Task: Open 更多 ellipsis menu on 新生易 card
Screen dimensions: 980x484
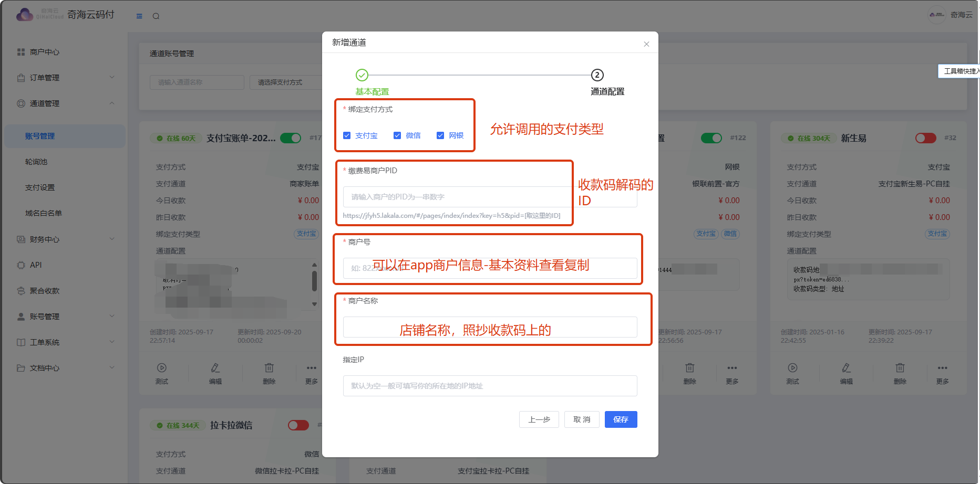Action: 942,367
